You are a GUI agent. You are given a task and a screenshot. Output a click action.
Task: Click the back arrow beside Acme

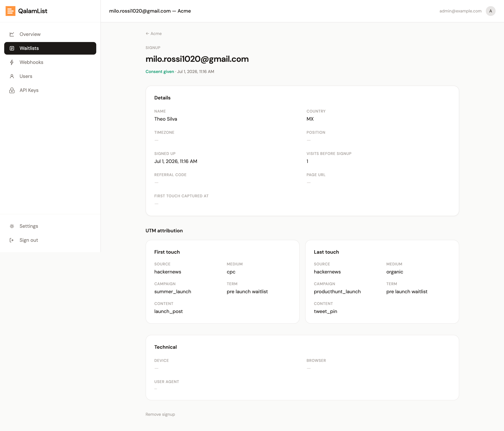pyautogui.click(x=147, y=34)
